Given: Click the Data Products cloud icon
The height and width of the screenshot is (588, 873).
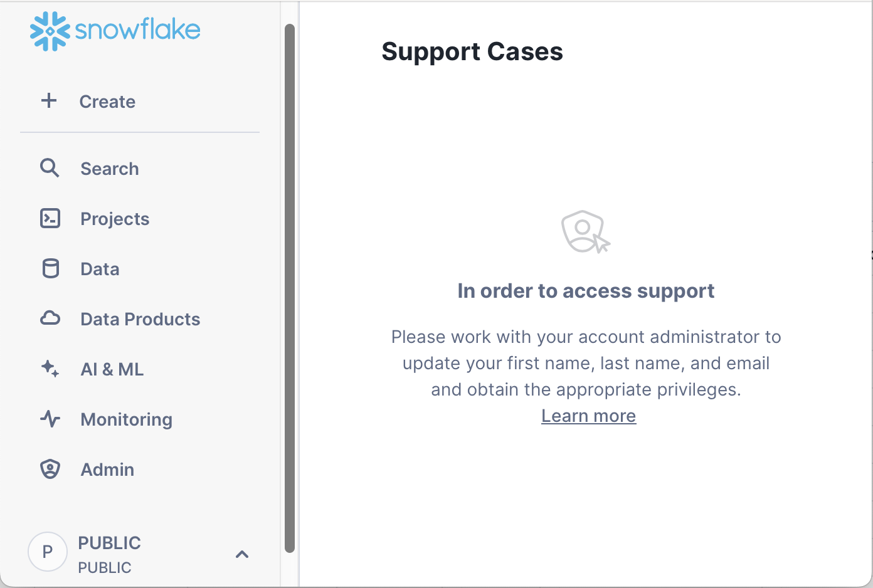Looking at the screenshot, I should (50, 318).
